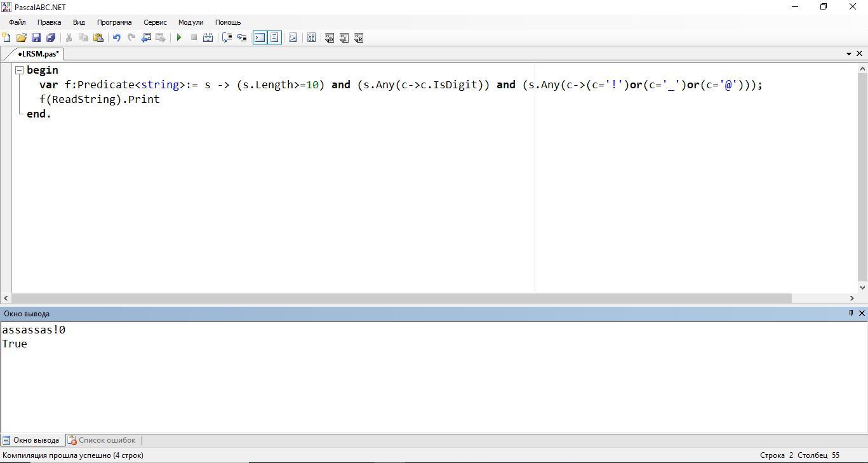Click 'Predicate<string>' in the code

coord(131,84)
